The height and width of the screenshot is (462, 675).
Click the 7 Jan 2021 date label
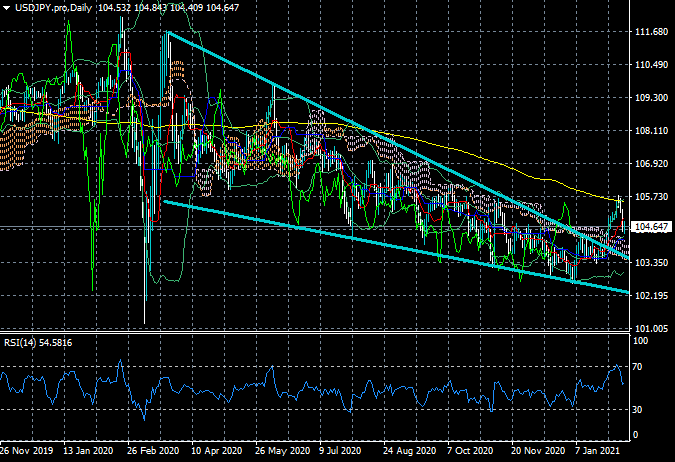598,451
